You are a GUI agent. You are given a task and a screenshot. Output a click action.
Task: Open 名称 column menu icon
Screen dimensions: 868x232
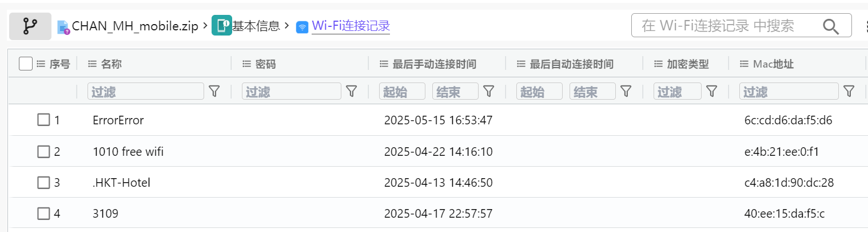92,64
